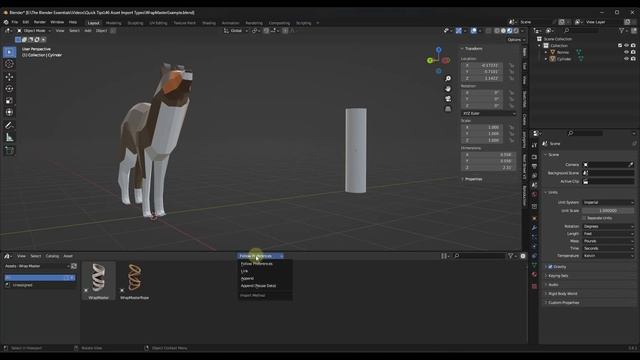Open the View Layer properties tab icon
Image resolution: width=640 pixels, height=360 pixels.
tap(534, 176)
